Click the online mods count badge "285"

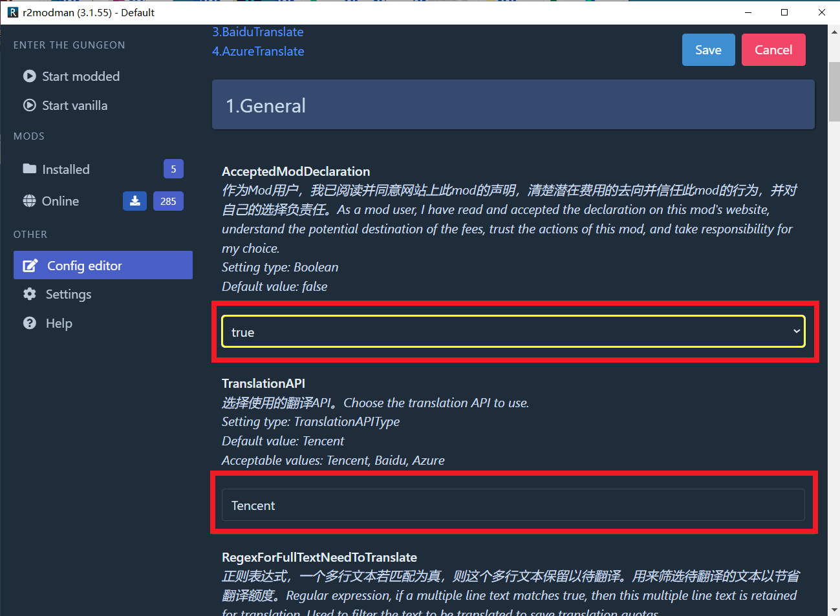[168, 201]
